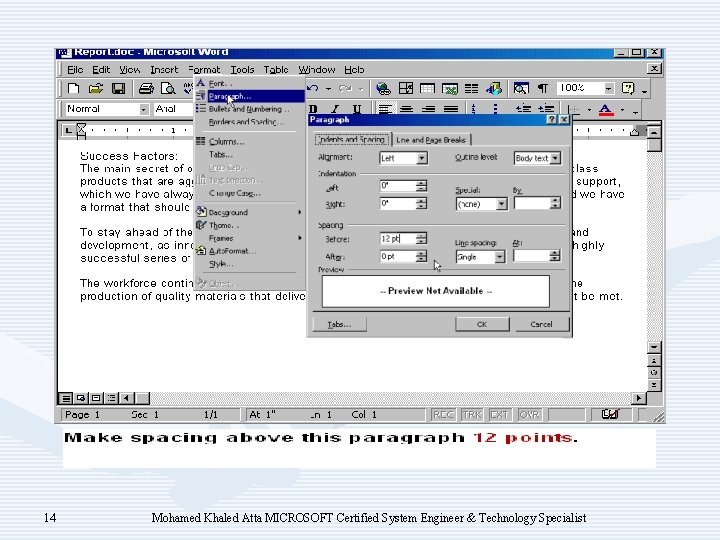Toggle Bold formatting button
The width and height of the screenshot is (720, 540).
click(x=313, y=109)
